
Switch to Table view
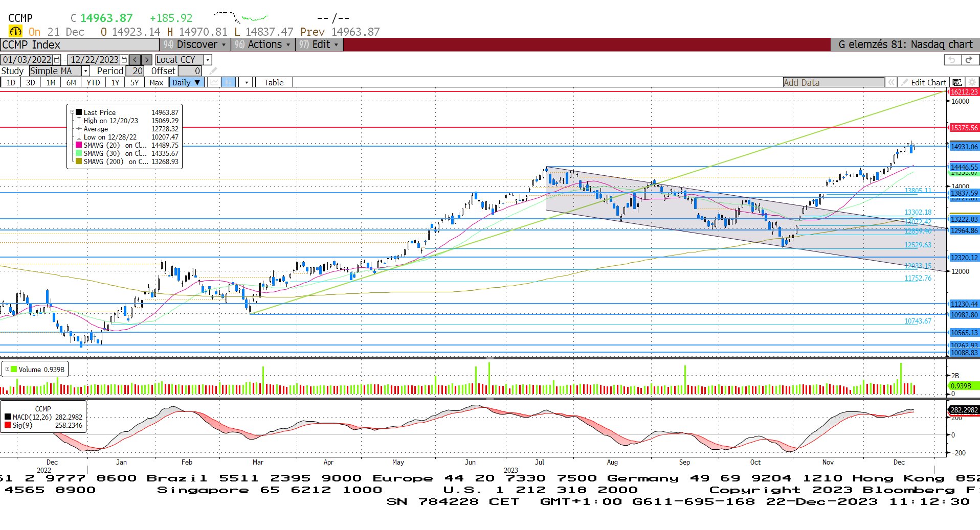tap(274, 82)
